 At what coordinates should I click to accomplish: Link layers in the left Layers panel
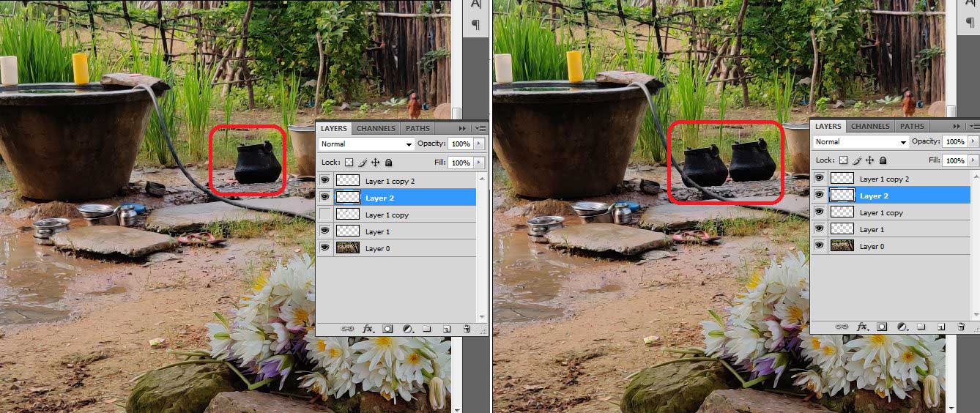click(x=348, y=330)
